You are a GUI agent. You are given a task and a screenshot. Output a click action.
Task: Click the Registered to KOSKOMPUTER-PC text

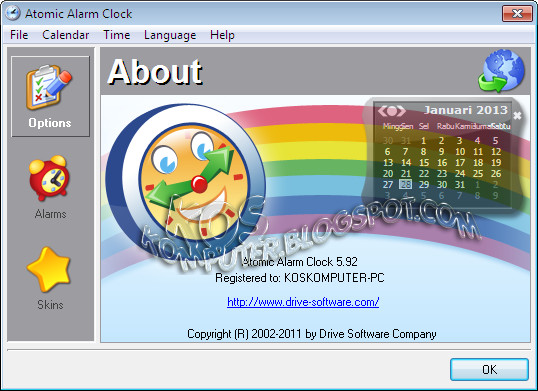300,278
